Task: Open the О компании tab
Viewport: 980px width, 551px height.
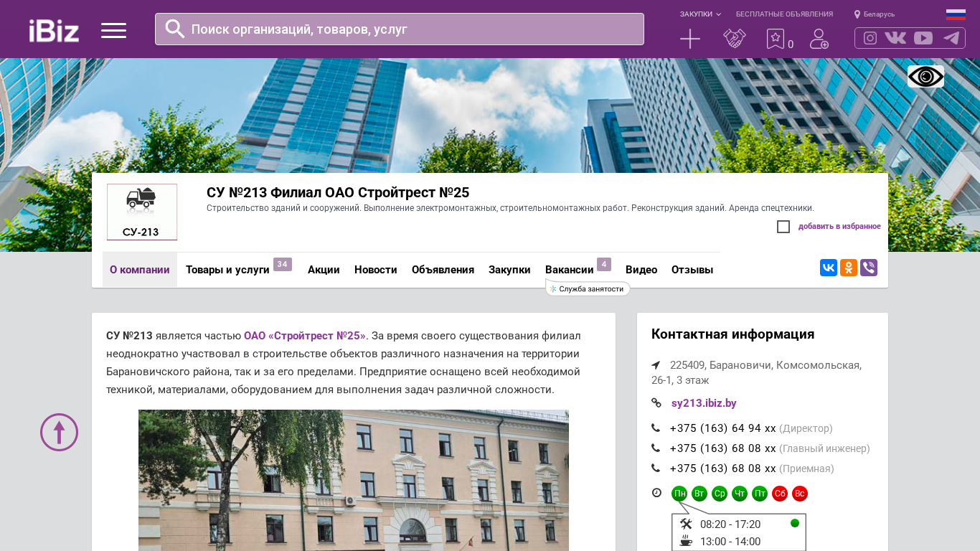Action: pyautogui.click(x=140, y=270)
